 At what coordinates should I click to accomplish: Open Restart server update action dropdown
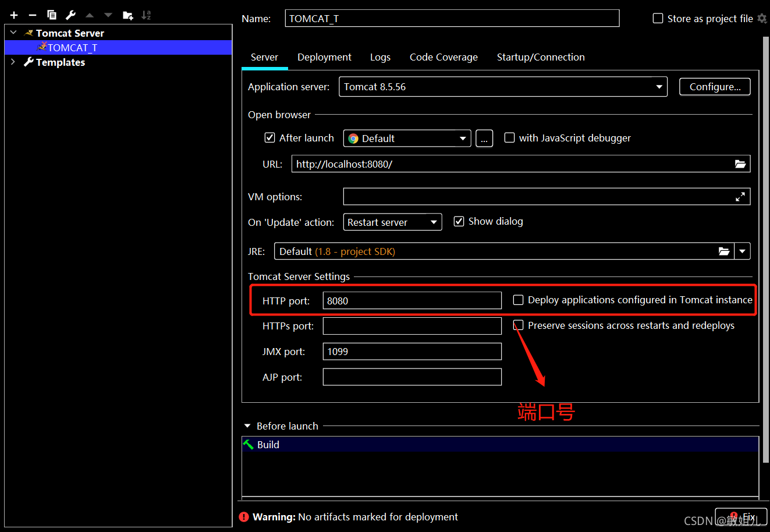[393, 222]
